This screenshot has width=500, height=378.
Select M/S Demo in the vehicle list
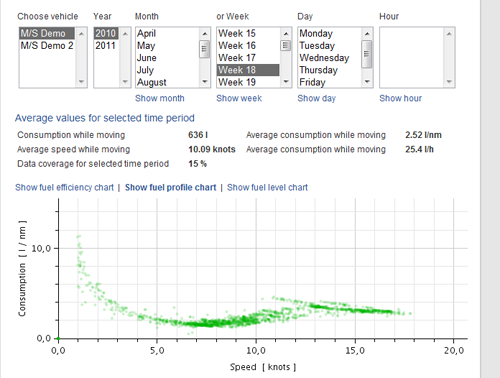47,33
